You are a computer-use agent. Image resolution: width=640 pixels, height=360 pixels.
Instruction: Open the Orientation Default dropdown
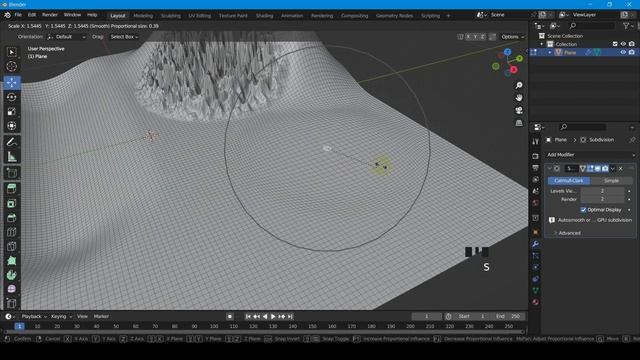(x=67, y=37)
